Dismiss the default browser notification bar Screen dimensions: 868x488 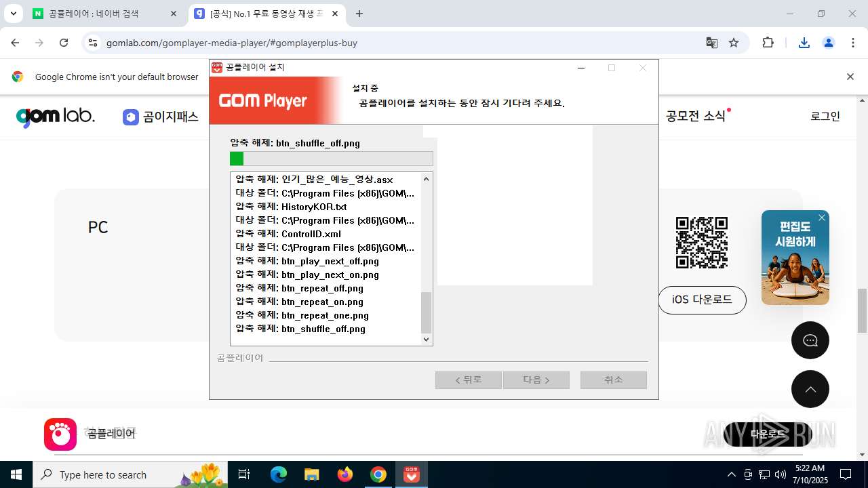click(850, 77)
